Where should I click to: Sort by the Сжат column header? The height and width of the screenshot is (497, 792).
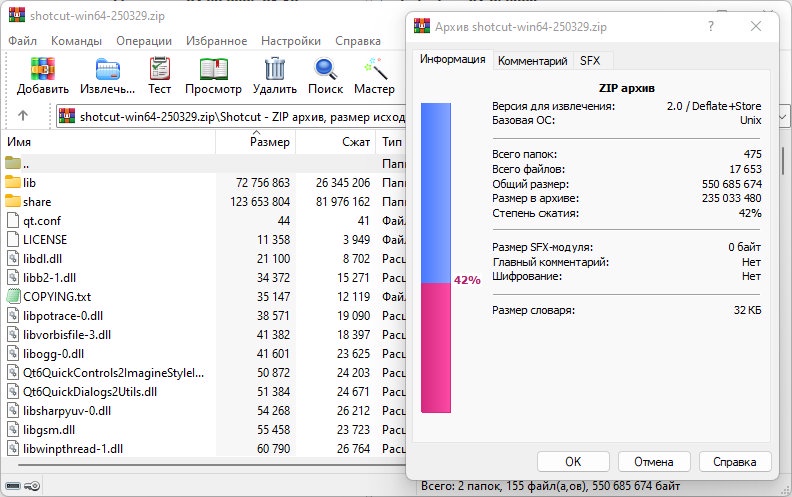tap(336, 142)
